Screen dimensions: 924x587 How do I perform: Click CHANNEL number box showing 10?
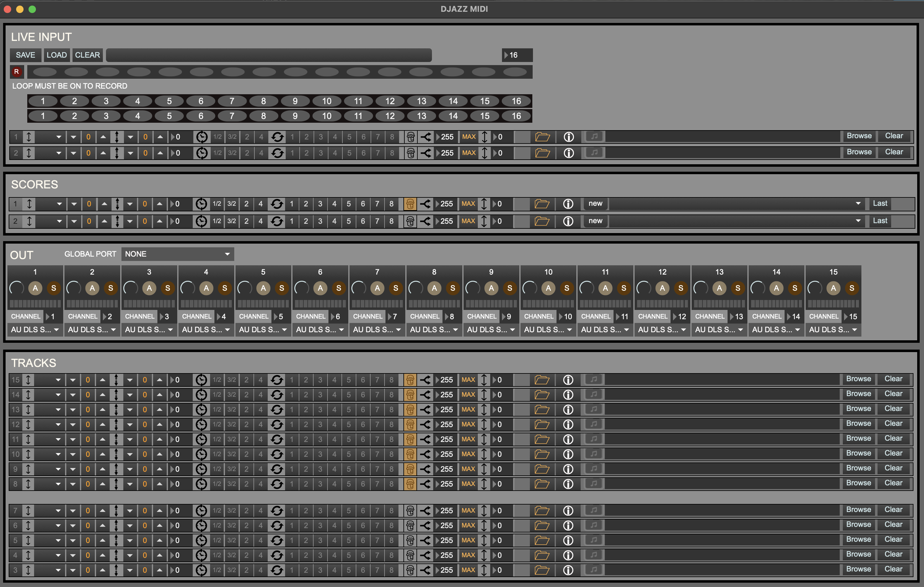coord(566,317)
